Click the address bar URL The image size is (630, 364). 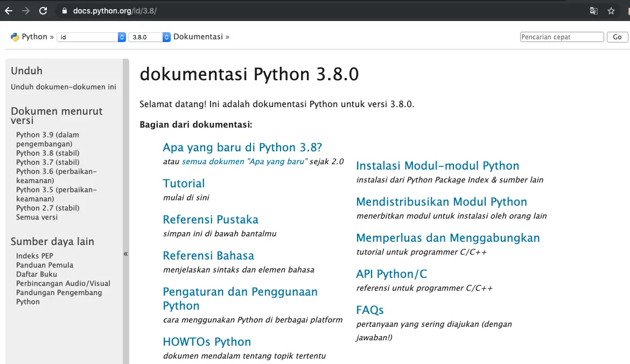point(115,11)
